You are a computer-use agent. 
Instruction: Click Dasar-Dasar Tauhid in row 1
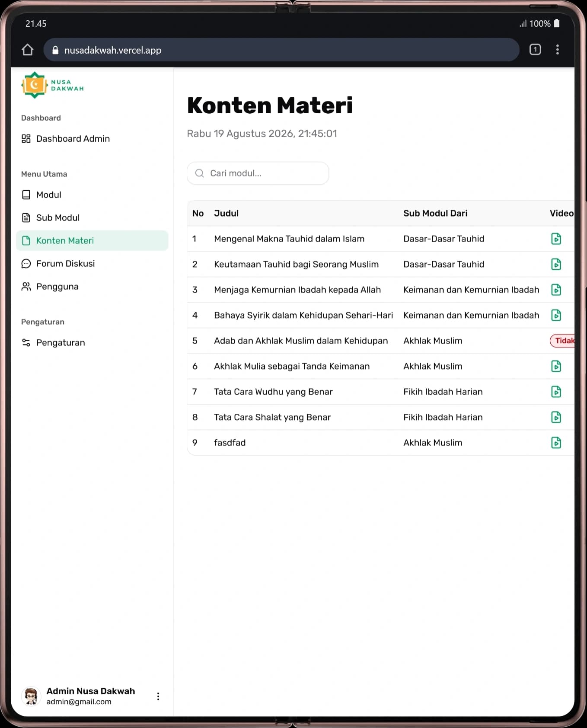[x=443, y=239]
